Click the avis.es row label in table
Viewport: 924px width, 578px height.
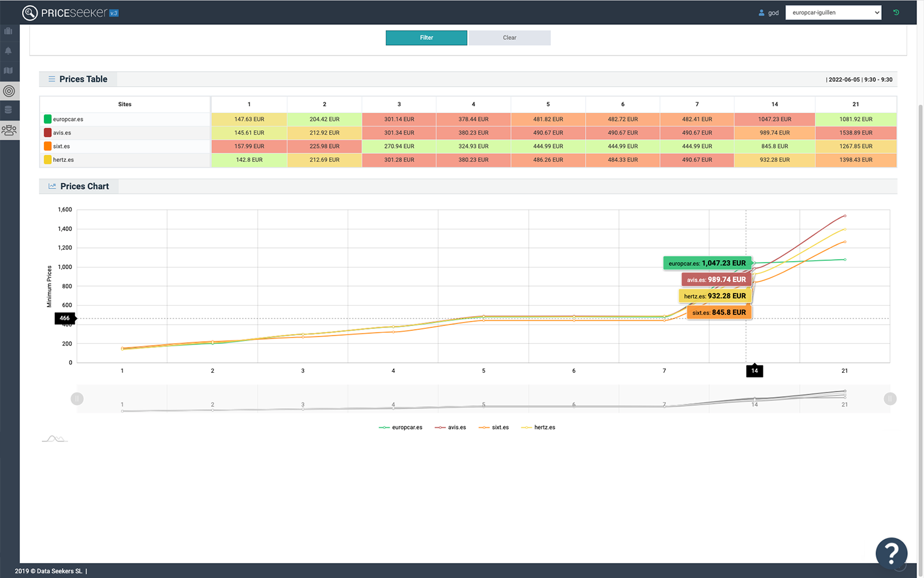point(62,132)
